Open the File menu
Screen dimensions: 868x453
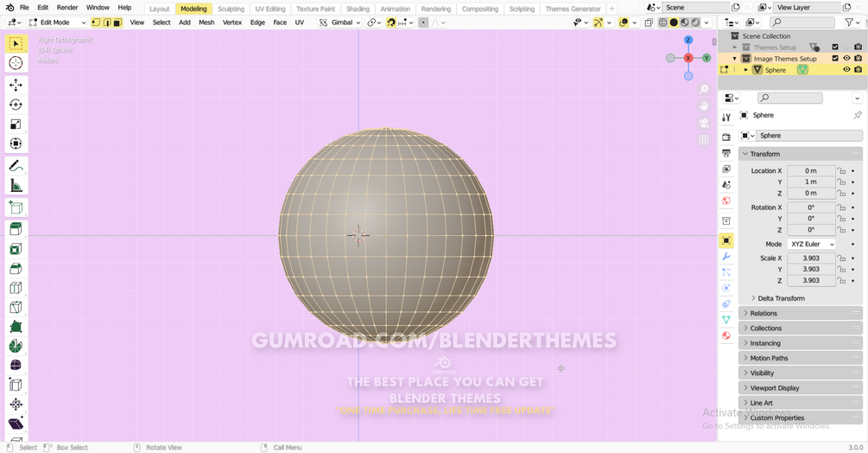(24, 8)
